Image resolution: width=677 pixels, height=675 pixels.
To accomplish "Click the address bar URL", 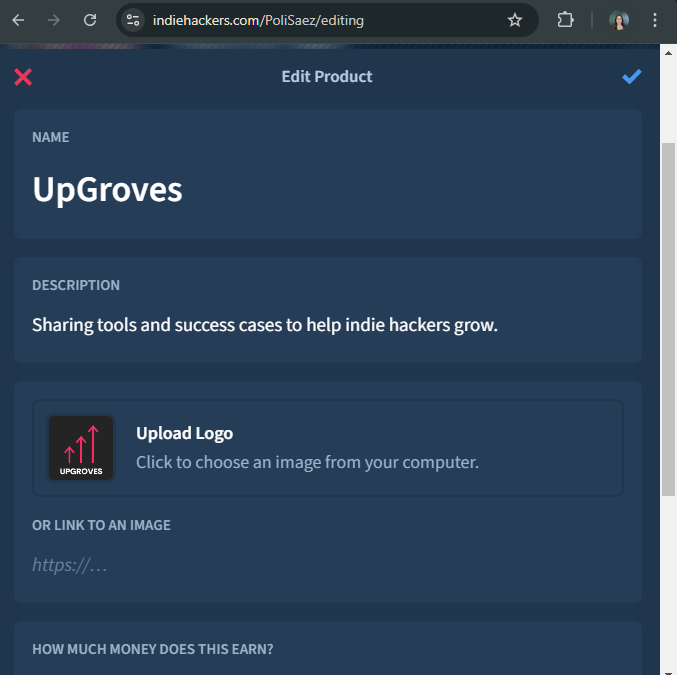I will 258,20.
